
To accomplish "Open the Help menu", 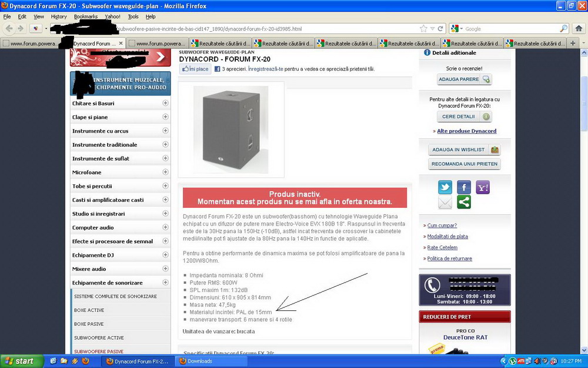I will (x=151, y=16).
